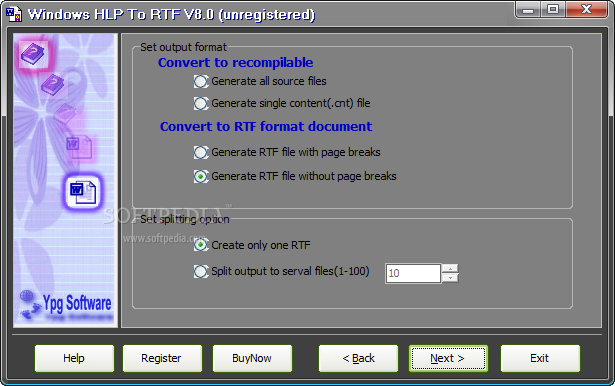Click the BuyNow button
The height and width of the screenshot is (386, 615).
(252, 358)
